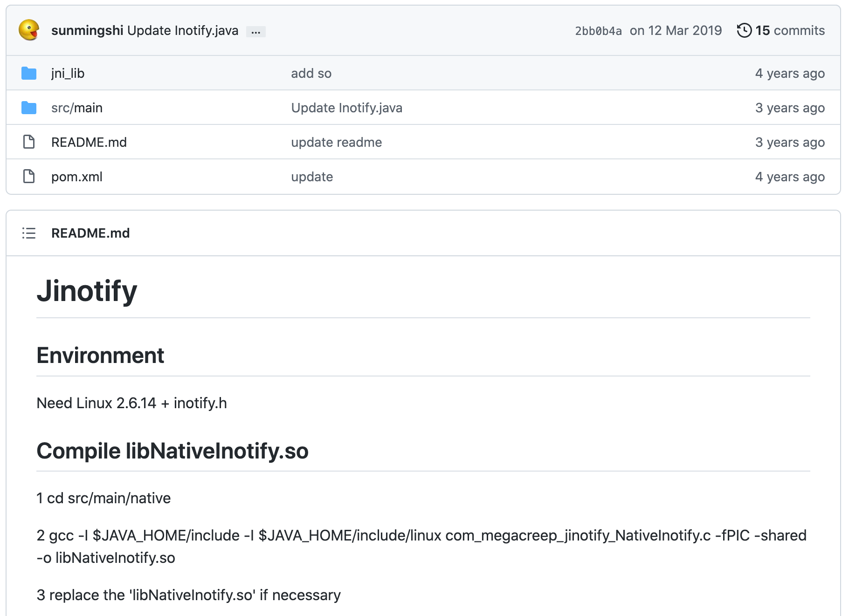The width and height of the screenshot is (842, 616).
Task: Click the pom.xml file icon
Action: click(x=29, y=177)
